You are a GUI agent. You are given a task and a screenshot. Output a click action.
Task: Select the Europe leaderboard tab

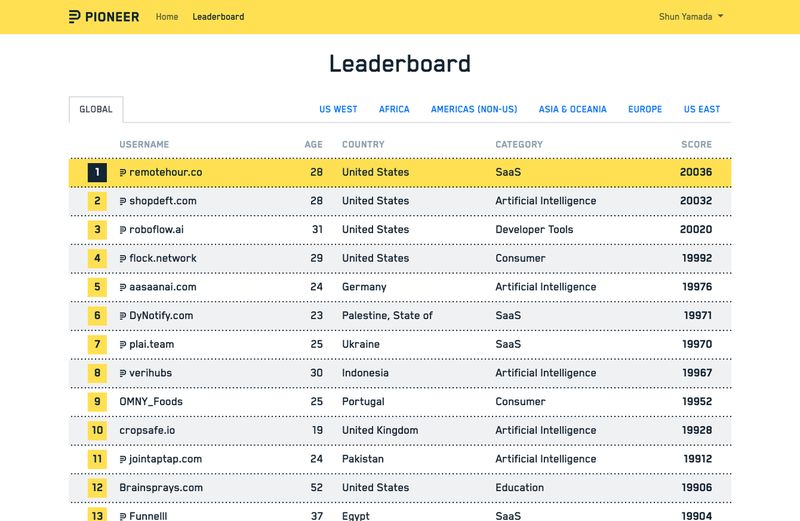point(645,110)
